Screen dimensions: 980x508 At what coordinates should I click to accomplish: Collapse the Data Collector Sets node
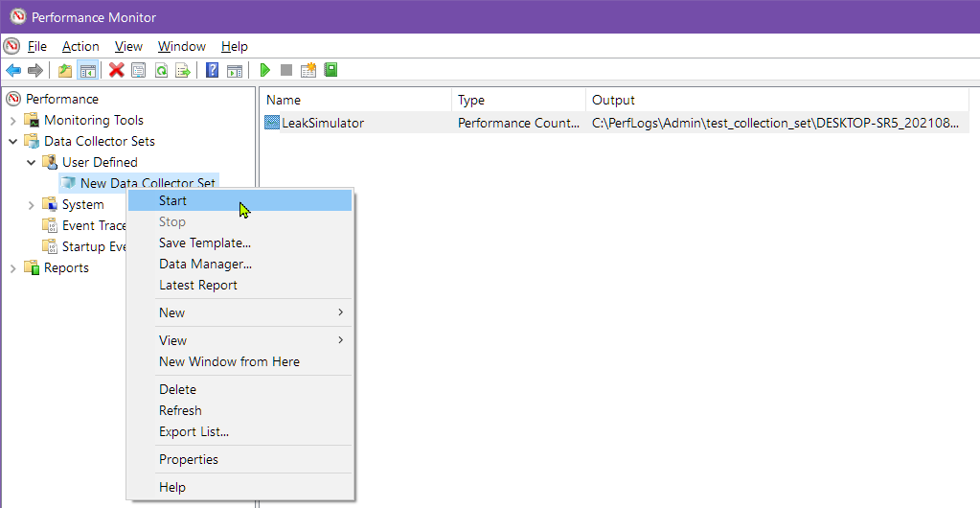click(13, 142)
